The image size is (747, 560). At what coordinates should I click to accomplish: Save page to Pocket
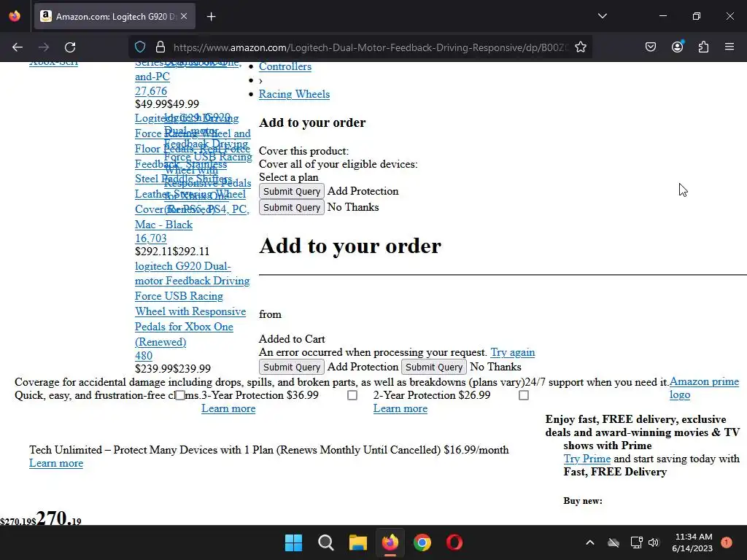pyautogui.click(x=651, y=47)
